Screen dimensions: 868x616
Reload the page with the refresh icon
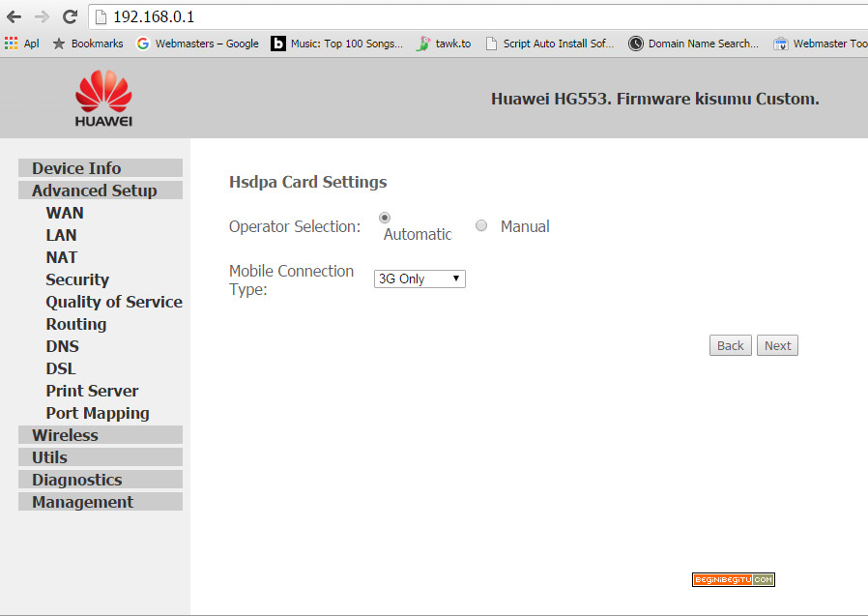(70, 16)
